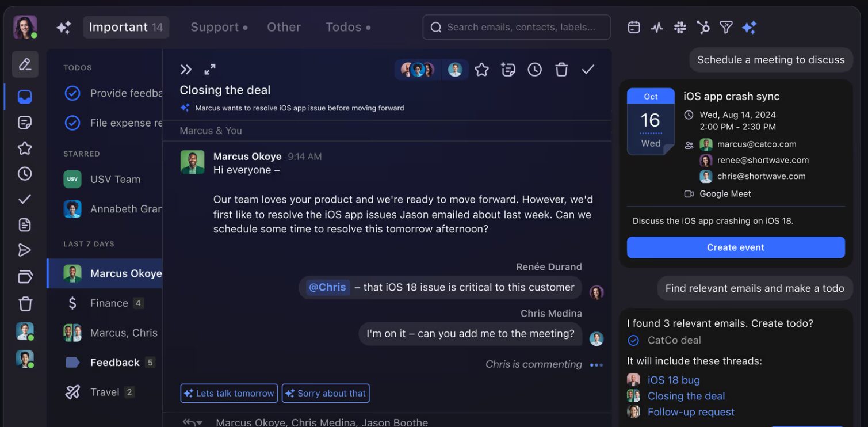The image size is (868, 427).
Task: Delete thread using trash icon
Action: (561, 70)
